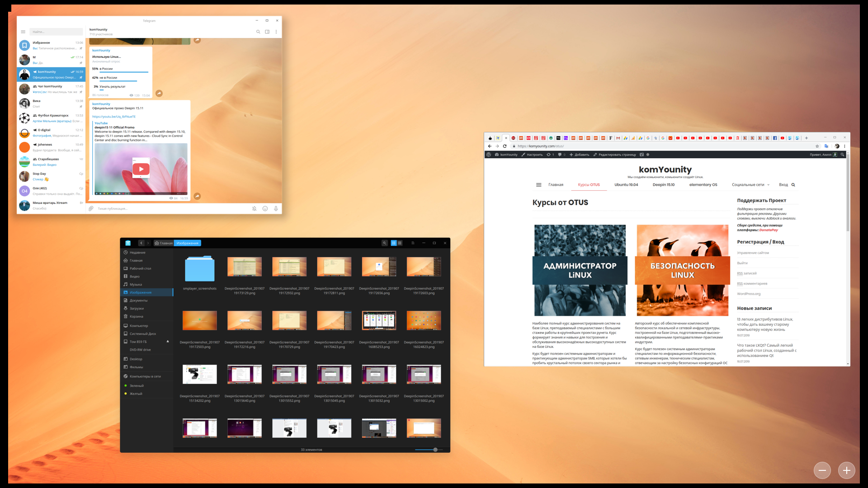Click Главная breadcrumb in file manager
The image size is (868, 488).
click(164, 243)
